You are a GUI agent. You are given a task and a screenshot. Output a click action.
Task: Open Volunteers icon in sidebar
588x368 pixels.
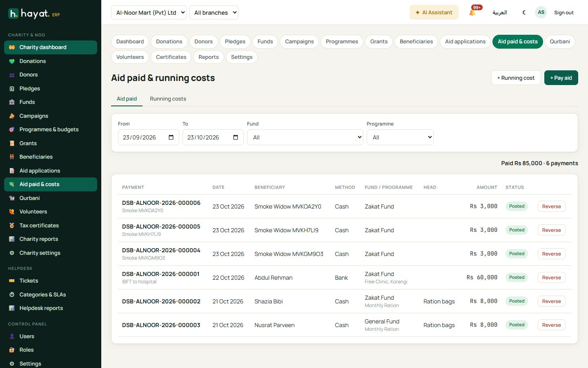pyautogui.click(x=12, y=212)
